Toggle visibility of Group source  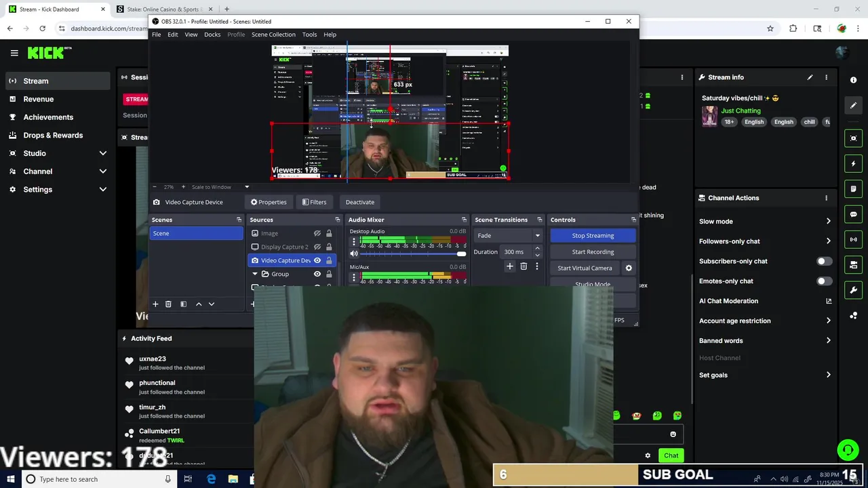[x=317, y=274]
